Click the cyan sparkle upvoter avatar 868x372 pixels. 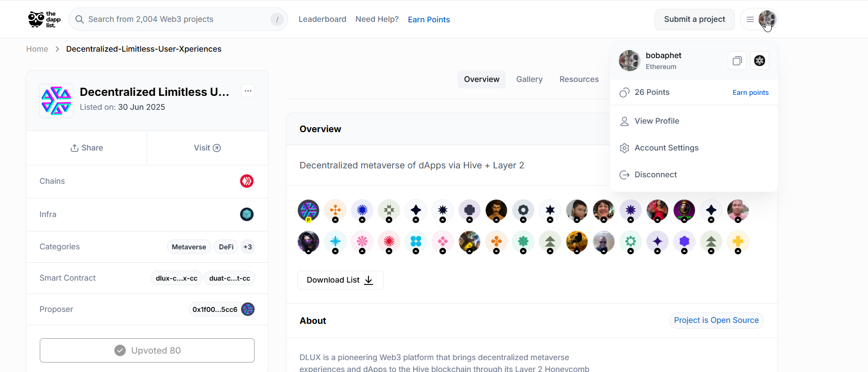(x=335, y=242)
